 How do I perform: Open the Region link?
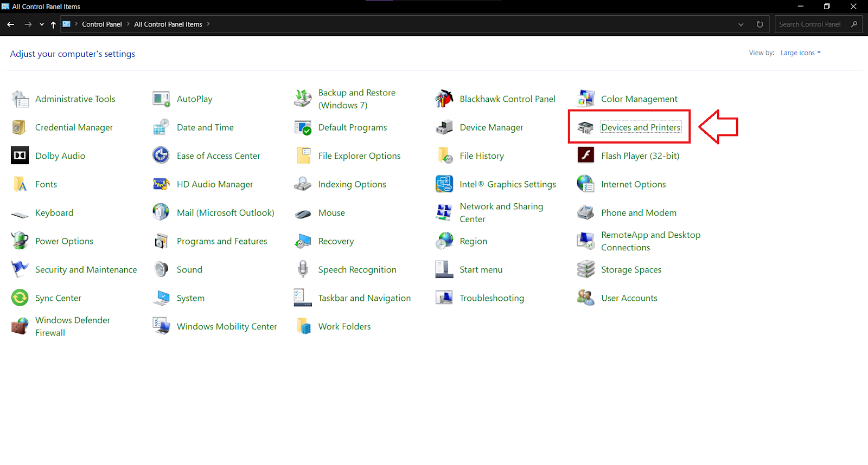tap(474, 241)
